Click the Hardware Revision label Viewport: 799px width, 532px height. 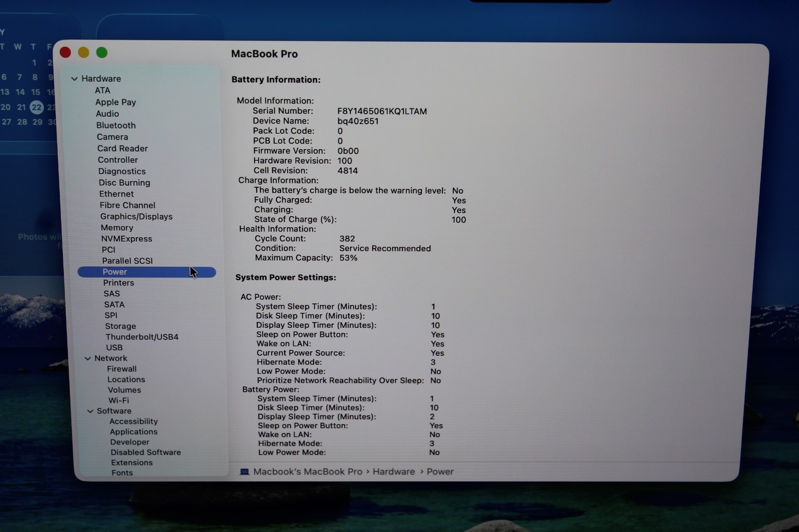pos(292,161)
